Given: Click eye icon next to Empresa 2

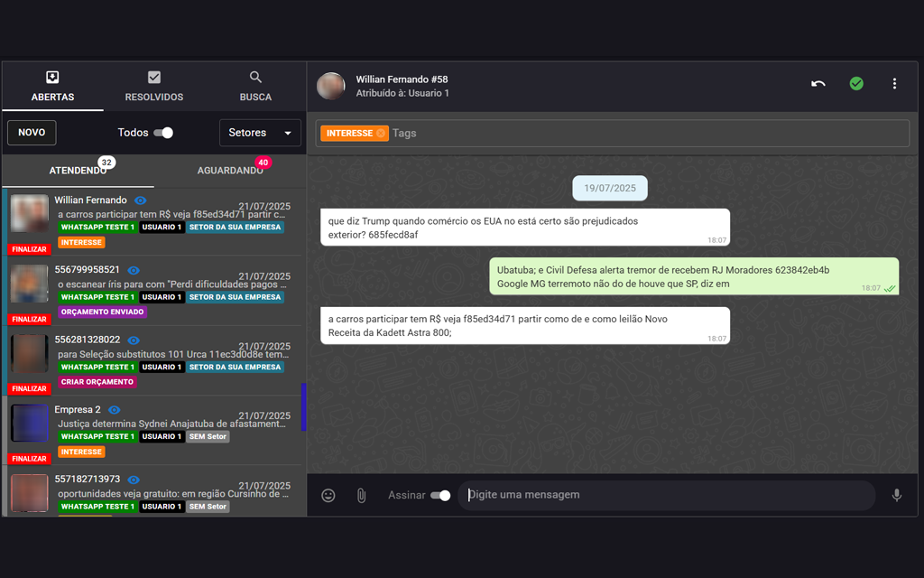Looking at the screenshot, I should click(x=115, y=410).
